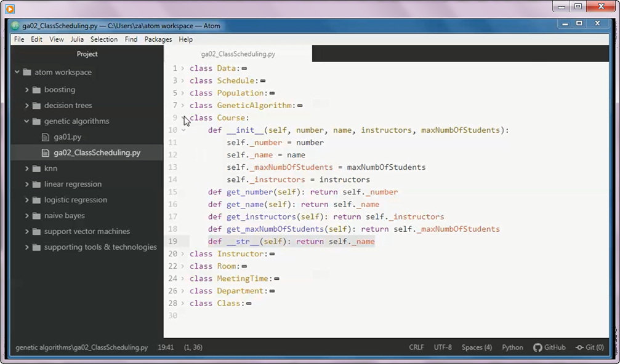Expand the naive bayes folder

click(27, 216)
